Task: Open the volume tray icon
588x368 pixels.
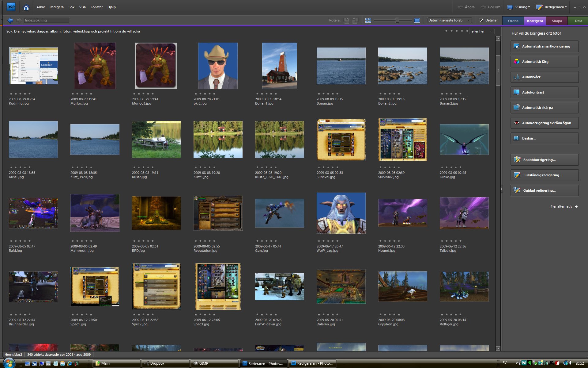Action: (x=571, y=363)
